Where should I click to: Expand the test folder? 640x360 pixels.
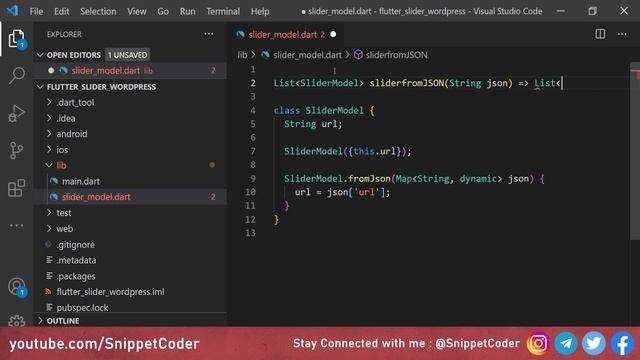pos(49,212)
